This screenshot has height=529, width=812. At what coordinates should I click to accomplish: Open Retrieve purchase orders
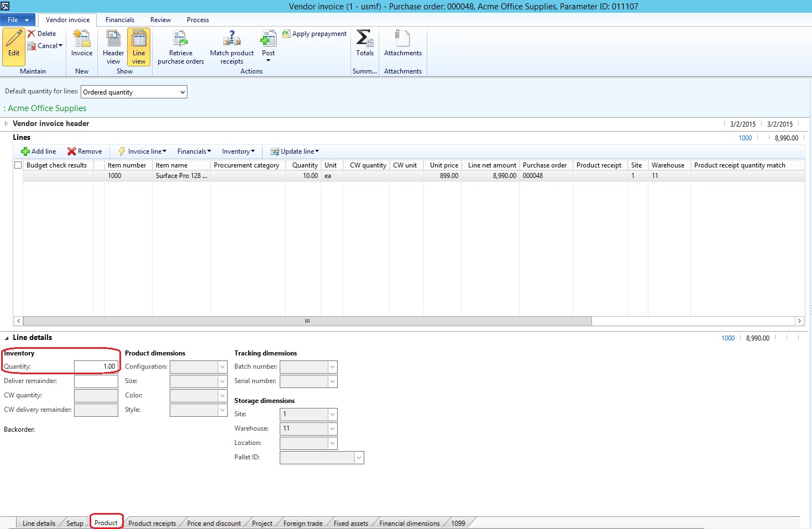(x=180, y=46)
